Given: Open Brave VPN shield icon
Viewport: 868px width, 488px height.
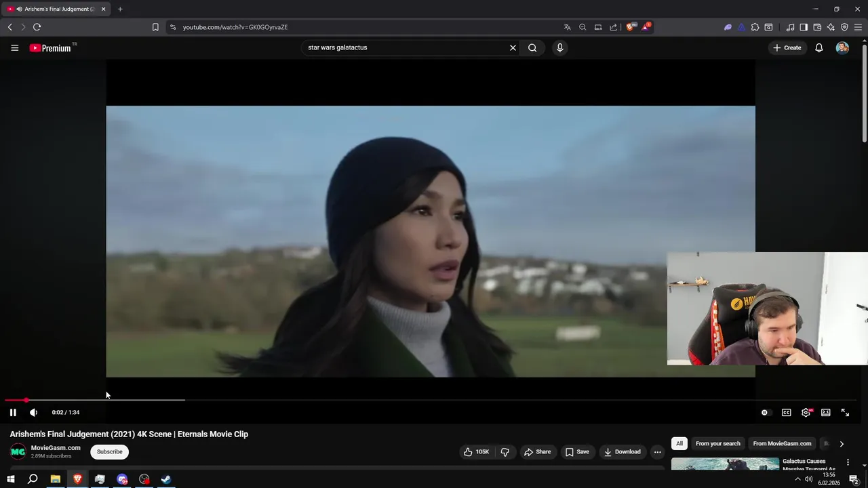Looking at the screenshot, I should pyautogui.click(x=844, y=27).
